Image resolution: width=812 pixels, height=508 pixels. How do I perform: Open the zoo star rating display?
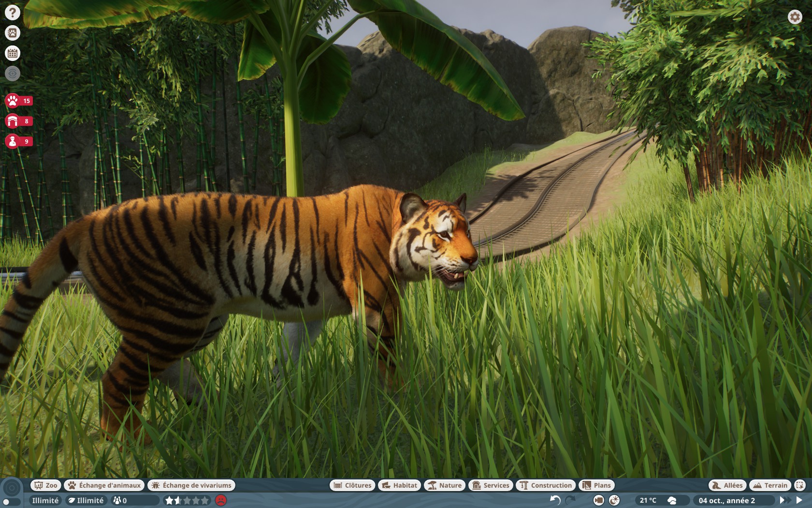[x=187, y=500]
